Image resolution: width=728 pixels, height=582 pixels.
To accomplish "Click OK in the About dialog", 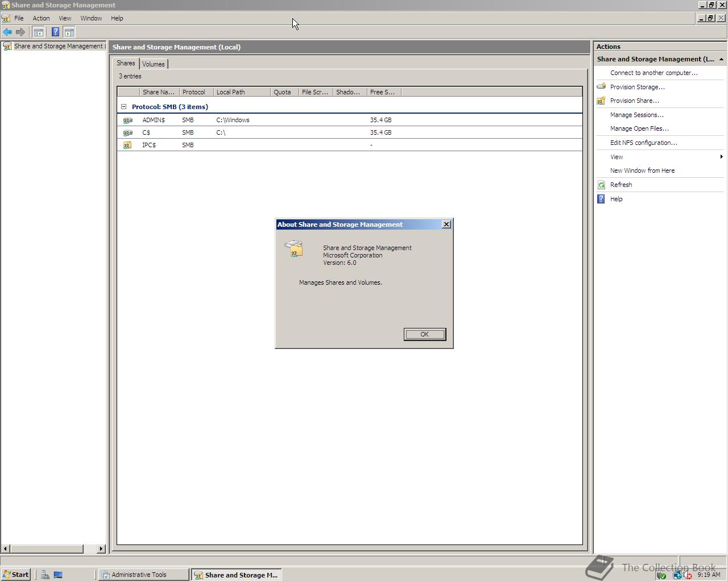I will [x=425, y=334].
